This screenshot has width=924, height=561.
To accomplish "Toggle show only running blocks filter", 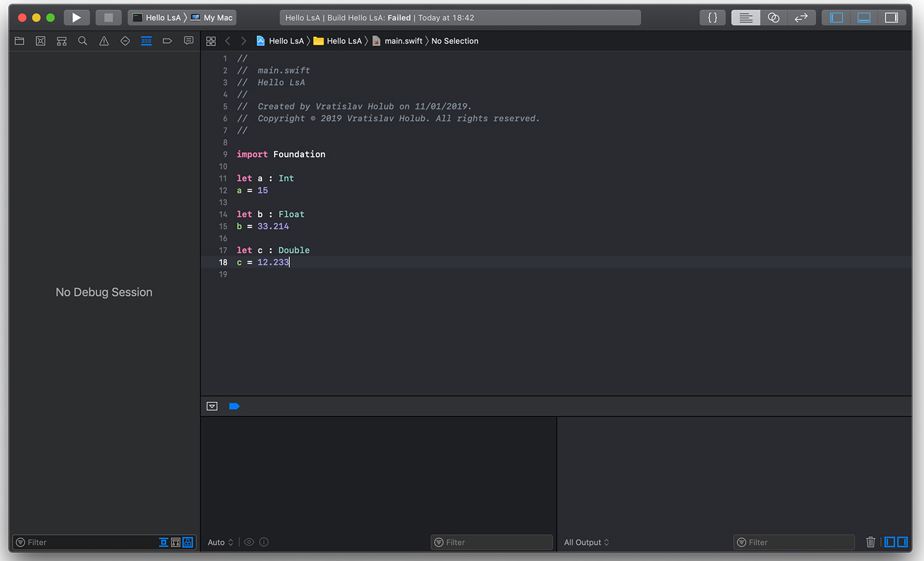I will (x=188, y=542).
